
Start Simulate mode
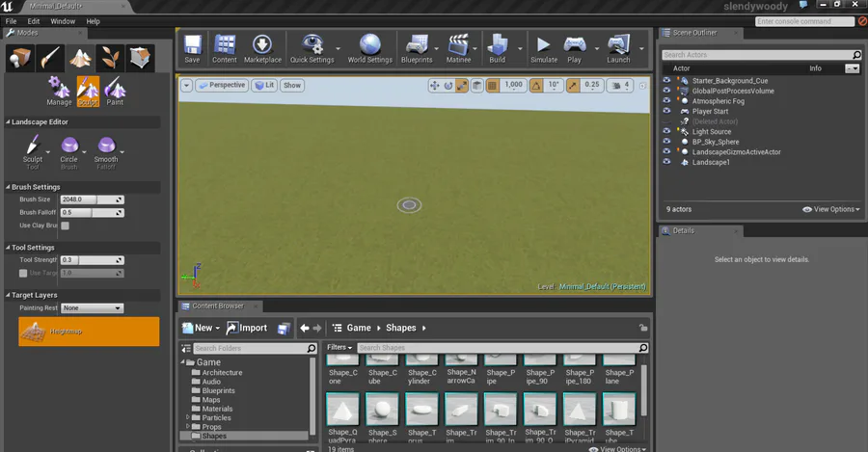coord(544,49)
